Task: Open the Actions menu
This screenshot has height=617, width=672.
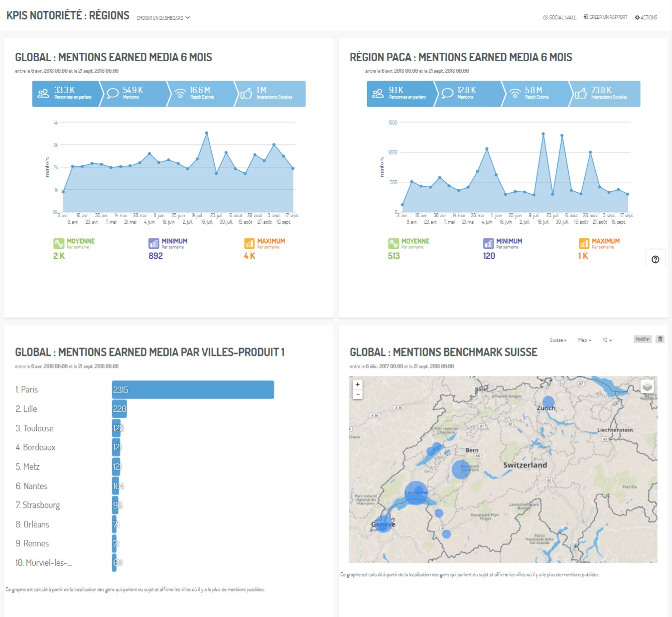Action: pos(646,17)
